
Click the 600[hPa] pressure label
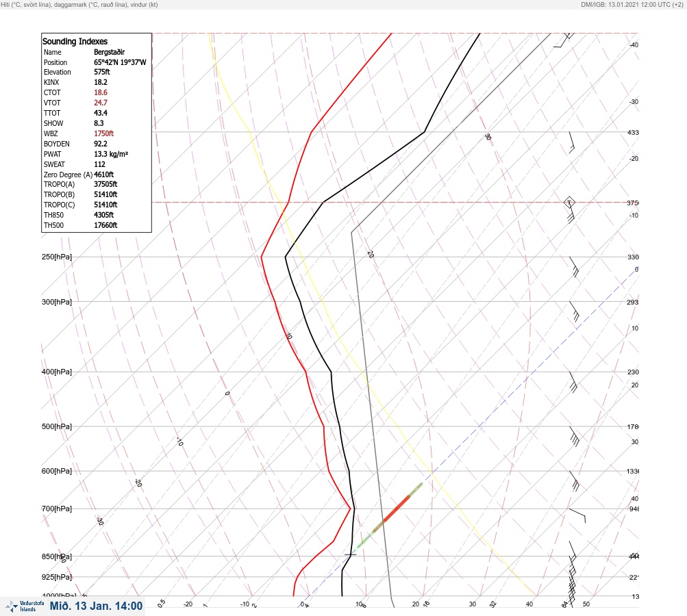(x=57, y=471)
